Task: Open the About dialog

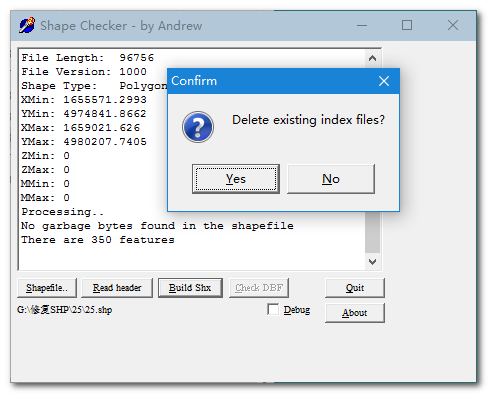Action: pos(355,313)
